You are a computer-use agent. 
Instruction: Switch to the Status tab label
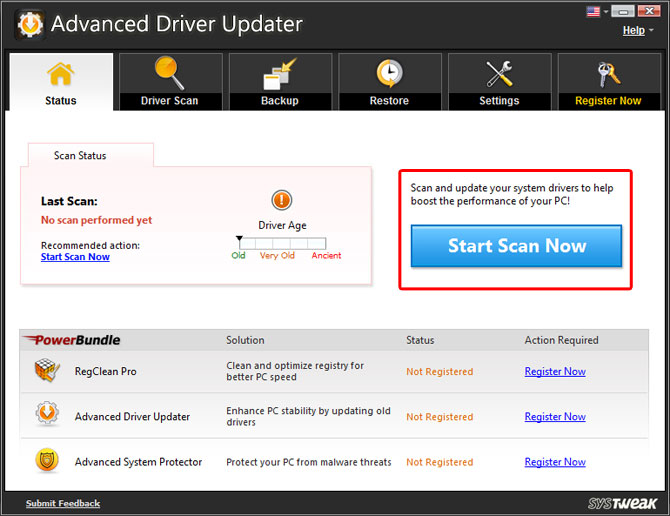point(61,101)
